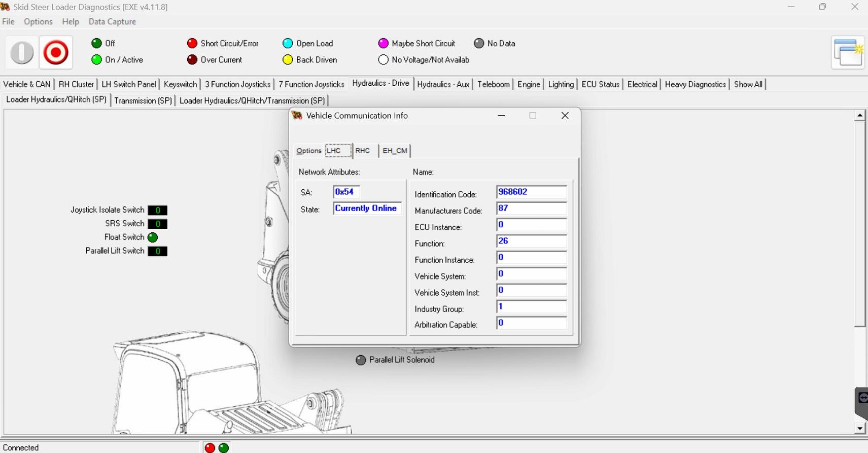Click the Industry Group field showing 1
868x453 pixels.
tap(531, 306)
